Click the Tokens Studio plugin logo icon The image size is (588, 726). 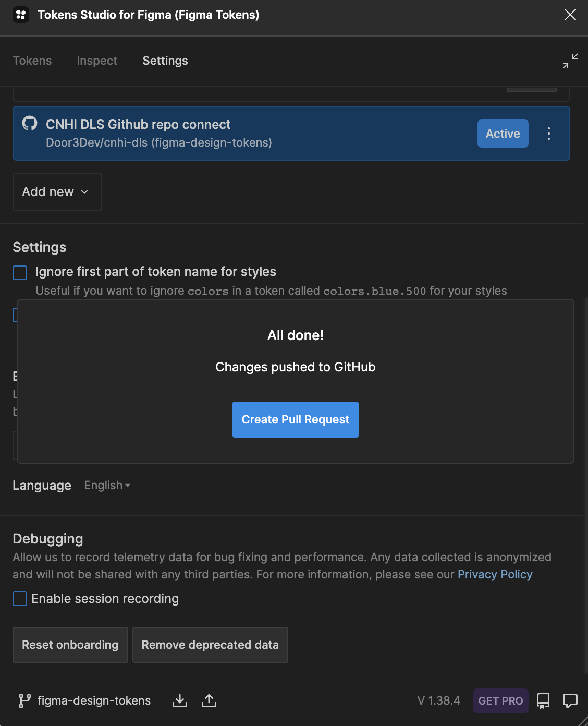(x=21, y=15)
